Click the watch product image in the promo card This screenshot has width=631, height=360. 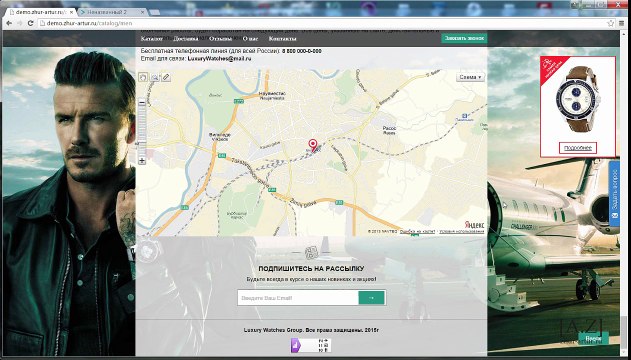coord(578,99)
